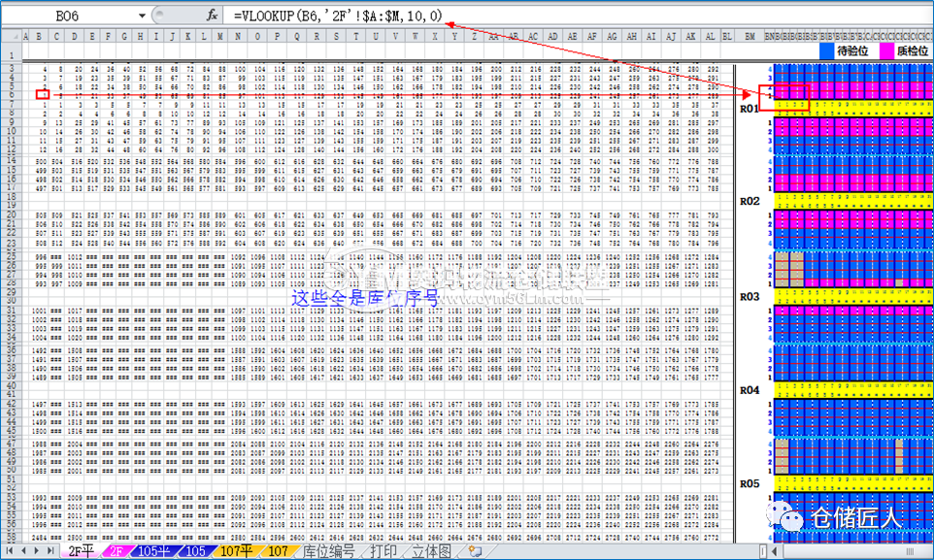
Task: Click the Select All corner of the grid
Action: (x=12, y=37)
